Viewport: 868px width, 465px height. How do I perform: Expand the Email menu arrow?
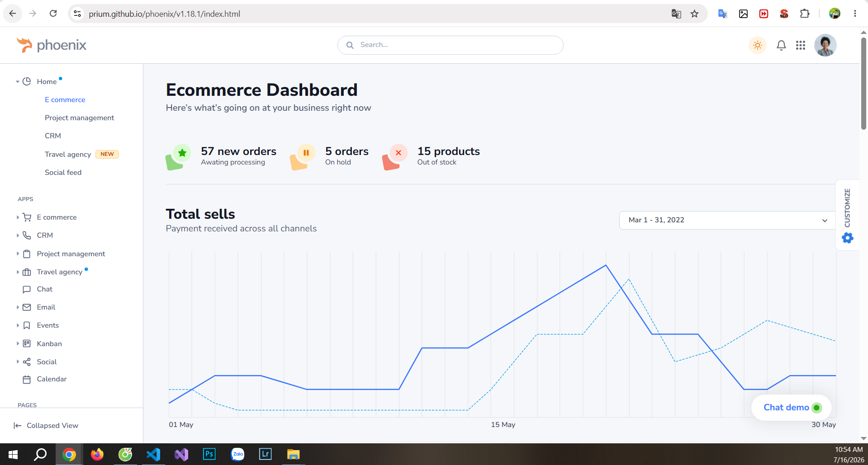click(x=18, y=307)
